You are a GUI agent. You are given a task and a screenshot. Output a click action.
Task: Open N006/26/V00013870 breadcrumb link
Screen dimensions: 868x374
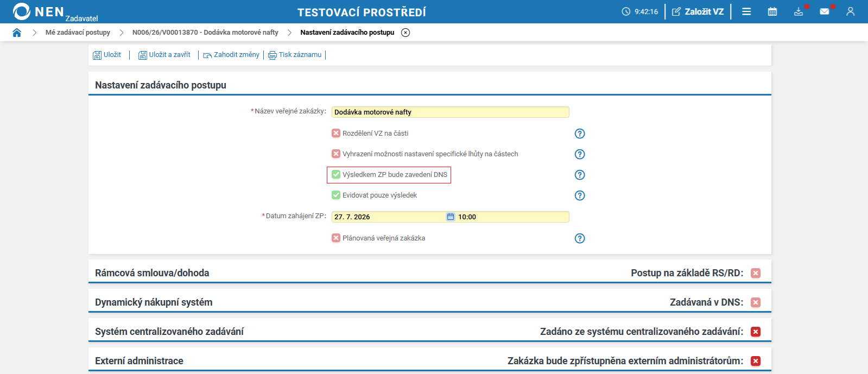205,33
